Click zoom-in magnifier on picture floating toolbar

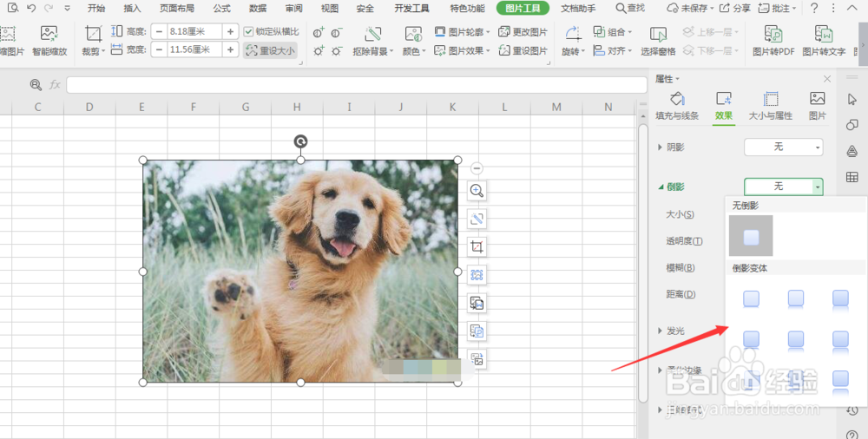477,191
